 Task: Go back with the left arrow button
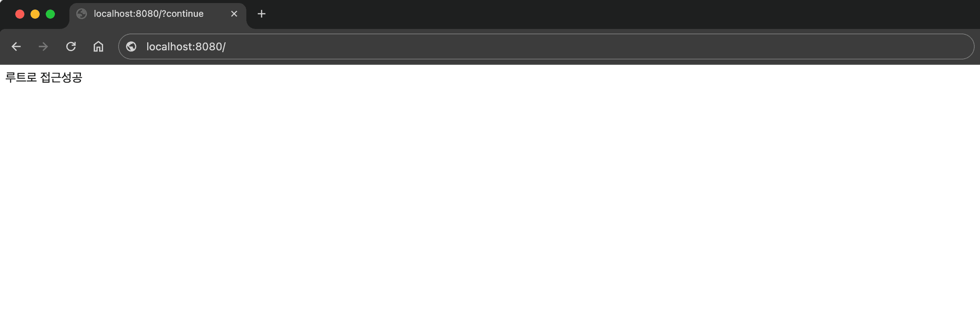tap(16, 46)
